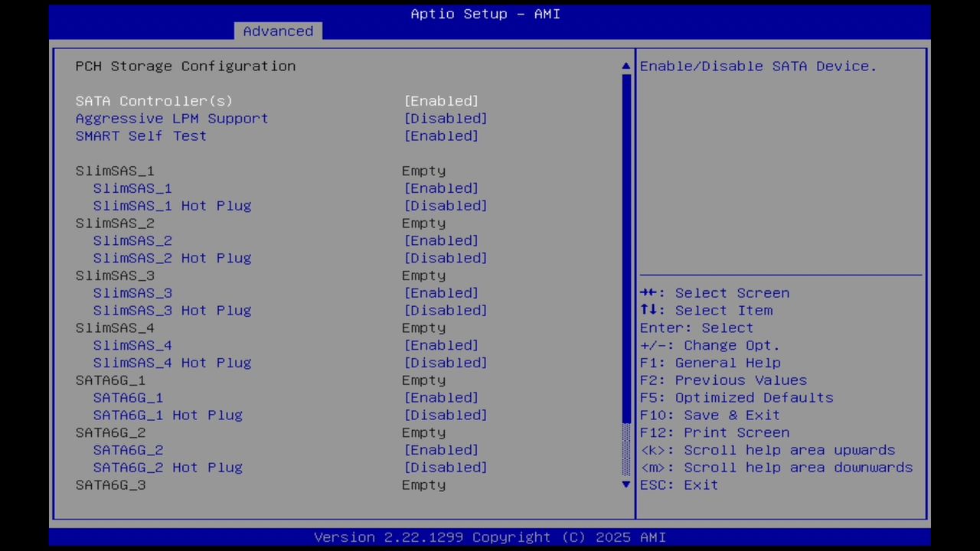This screenshot has height=551, width=980.
Task: Click the PCH Storage Configuration heading
Action: tap(185, 66)
